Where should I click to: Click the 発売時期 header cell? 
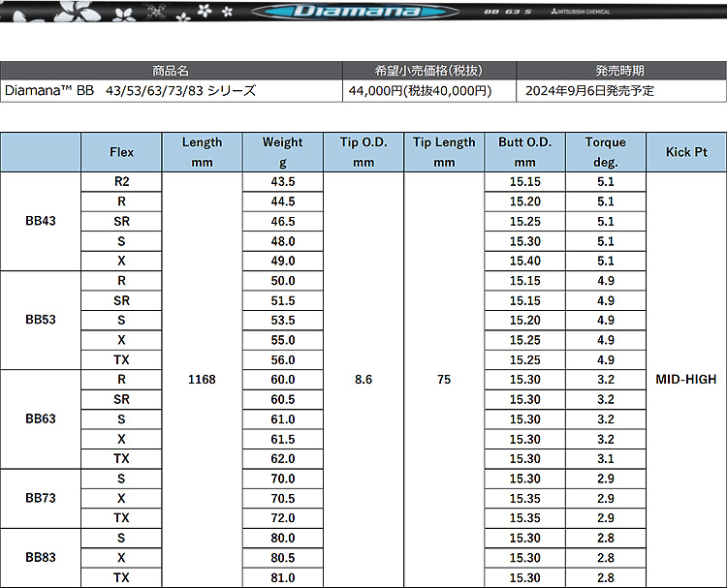coord(620,71)
